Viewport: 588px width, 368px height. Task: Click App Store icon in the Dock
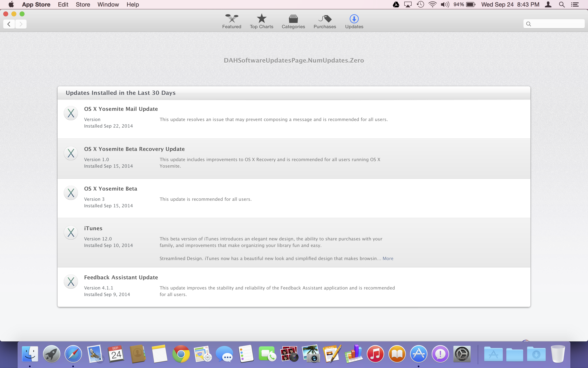point(419,354)
